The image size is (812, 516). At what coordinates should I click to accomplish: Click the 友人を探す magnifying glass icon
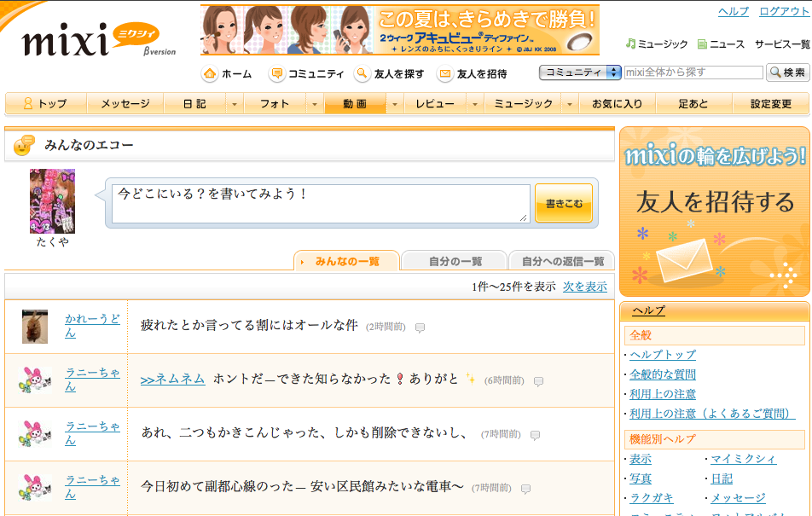tap(362, 74)
